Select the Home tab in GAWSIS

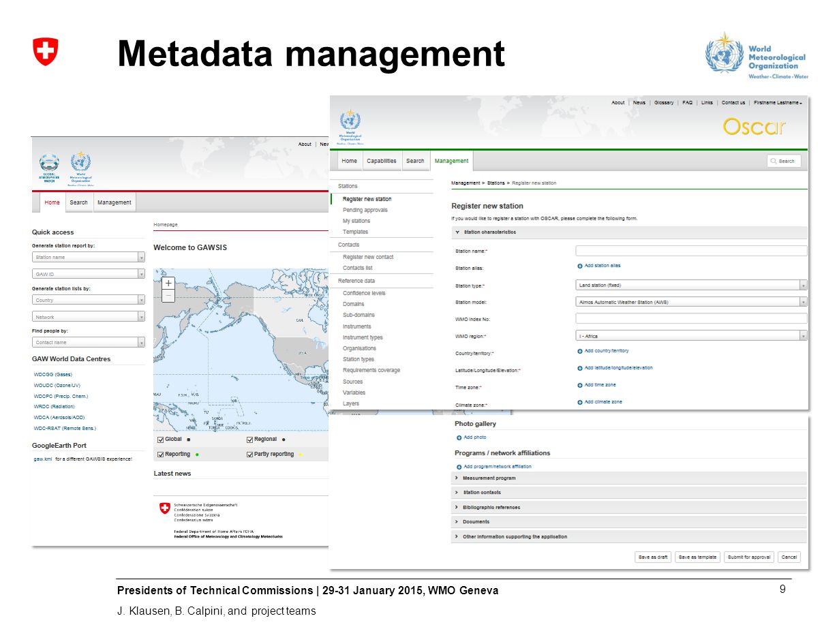point(52,202)
